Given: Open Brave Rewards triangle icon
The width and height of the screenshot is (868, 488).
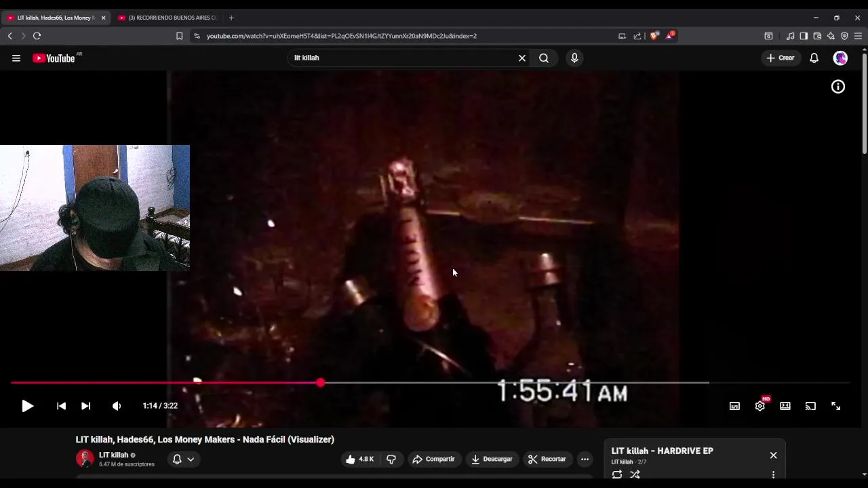Looking at the screenshot, I should (670, 35).
